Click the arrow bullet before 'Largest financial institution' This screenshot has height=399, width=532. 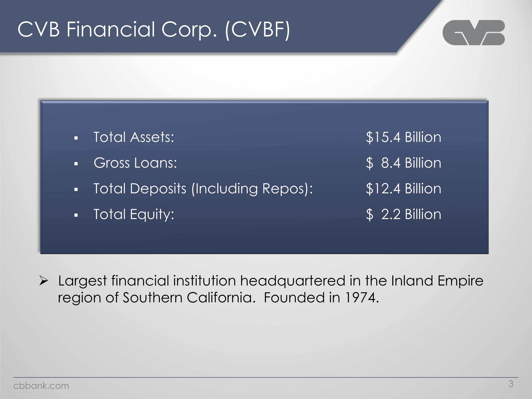point(44,281)
